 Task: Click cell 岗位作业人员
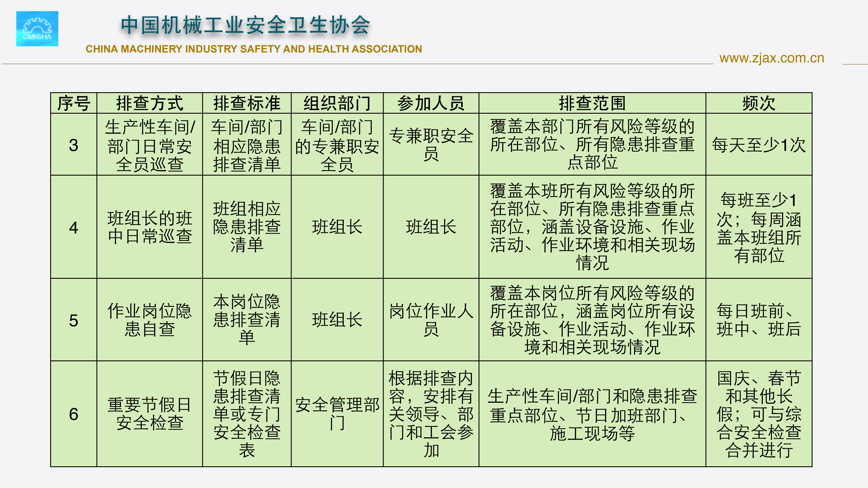431,320
